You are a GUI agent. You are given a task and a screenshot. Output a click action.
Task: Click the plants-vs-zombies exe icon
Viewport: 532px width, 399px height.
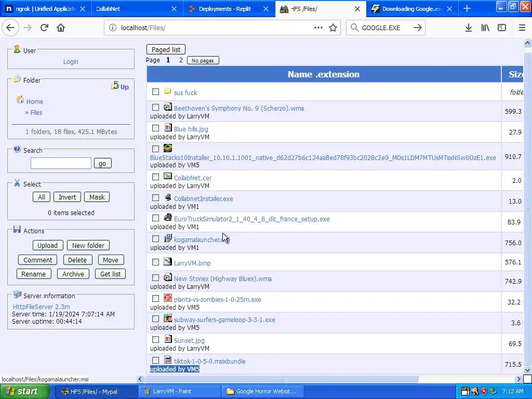point(168,298)
